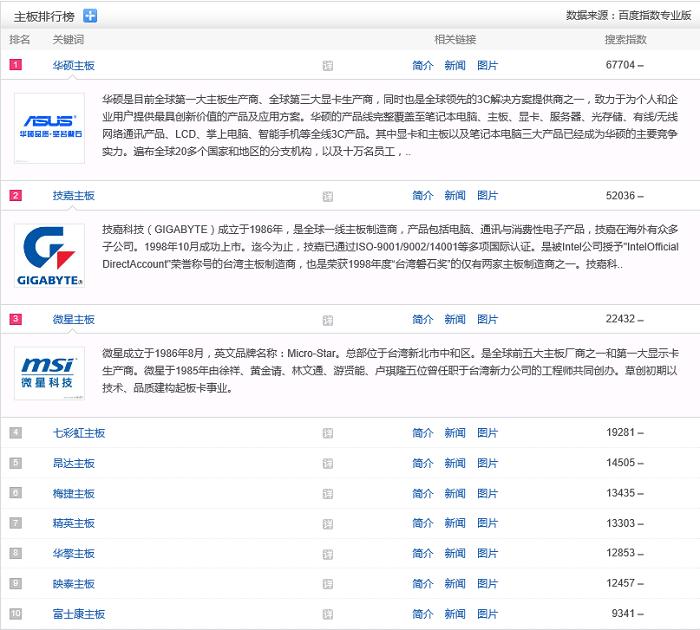Open 新闻 link for 昂达主板

click(x=455, y=463)
